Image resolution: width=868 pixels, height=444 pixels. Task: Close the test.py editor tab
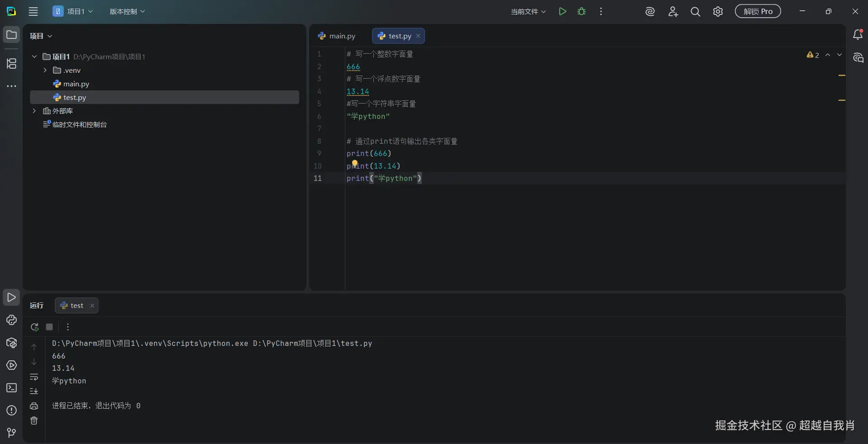418,36
